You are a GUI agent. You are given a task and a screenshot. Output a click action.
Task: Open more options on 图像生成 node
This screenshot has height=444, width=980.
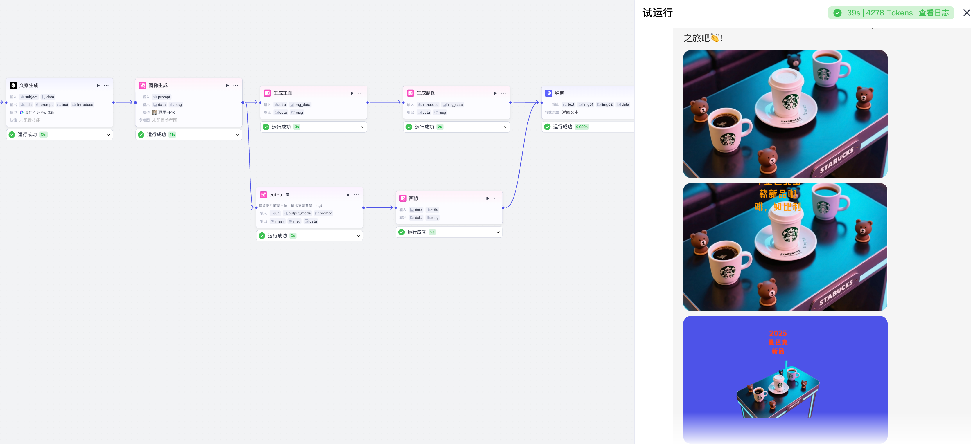(236, 86)
